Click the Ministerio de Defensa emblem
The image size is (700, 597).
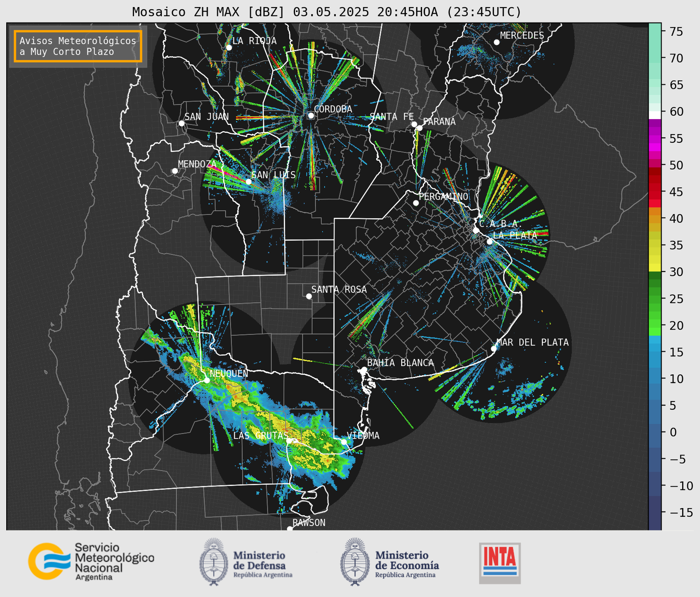click(214, 562)
